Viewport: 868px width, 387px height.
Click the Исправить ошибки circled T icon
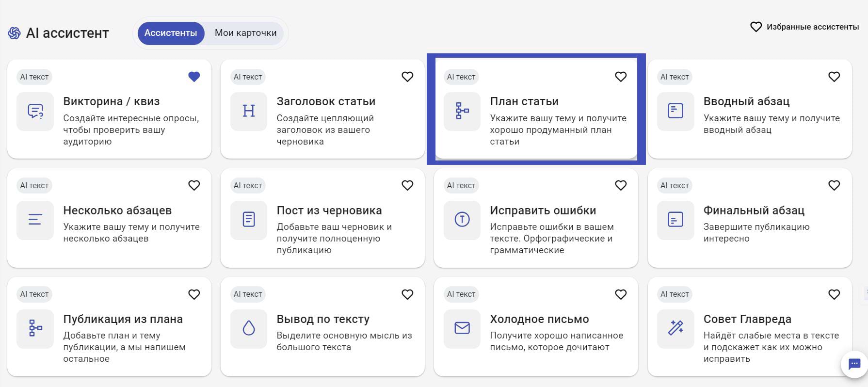pyautogui.click(x=462, y=220)
